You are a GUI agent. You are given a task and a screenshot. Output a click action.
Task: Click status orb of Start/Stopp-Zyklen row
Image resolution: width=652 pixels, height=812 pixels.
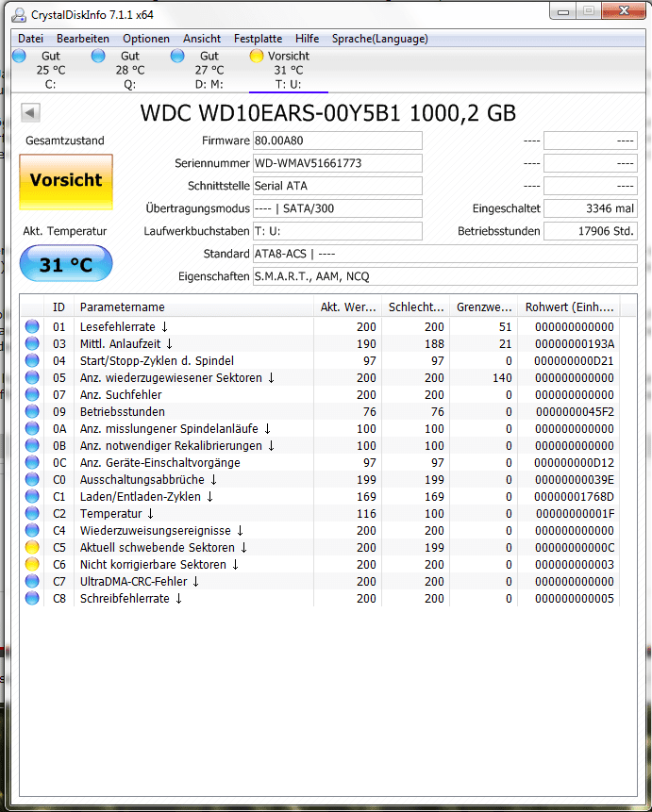pyautogui.click(x=32, y=361)
